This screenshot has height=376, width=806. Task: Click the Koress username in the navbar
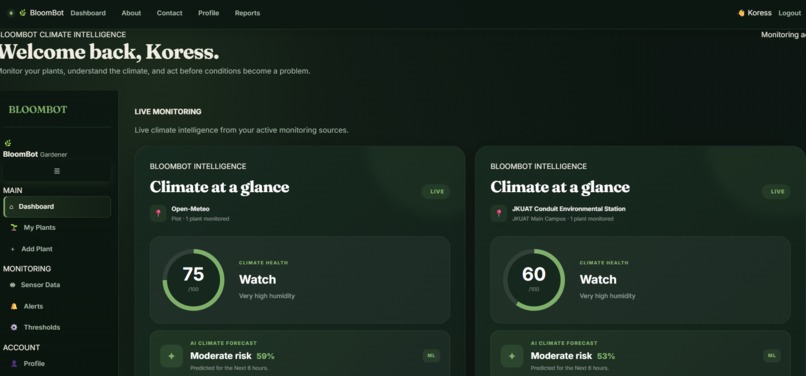tap(759, 13)
